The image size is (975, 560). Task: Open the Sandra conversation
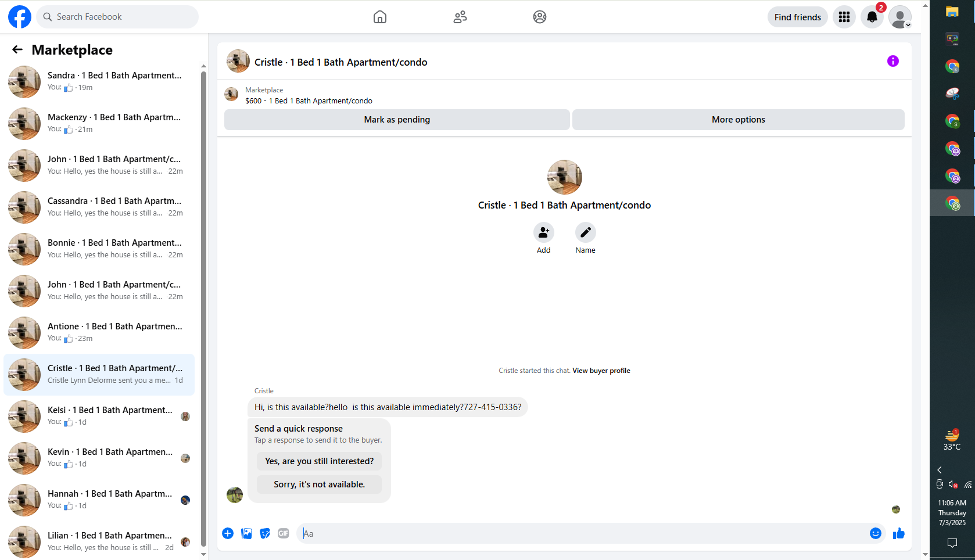tap(99, 82)
